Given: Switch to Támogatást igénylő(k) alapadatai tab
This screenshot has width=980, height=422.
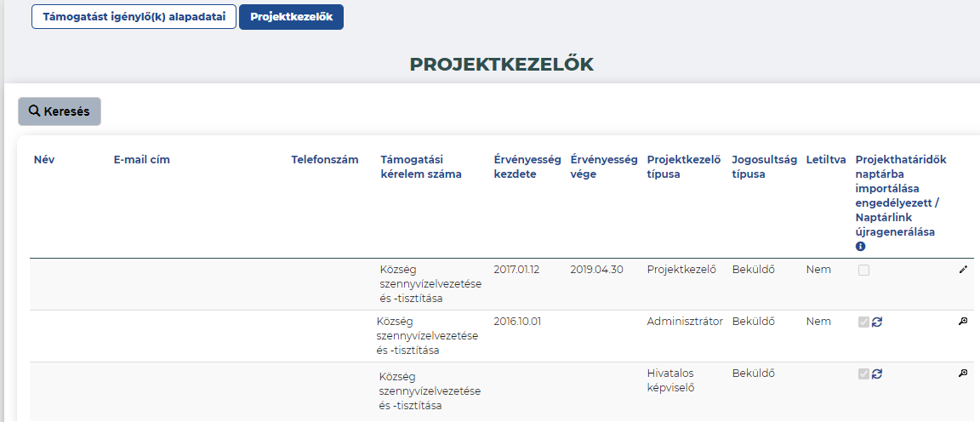Looking at the screenshot, I should (134, 17).
